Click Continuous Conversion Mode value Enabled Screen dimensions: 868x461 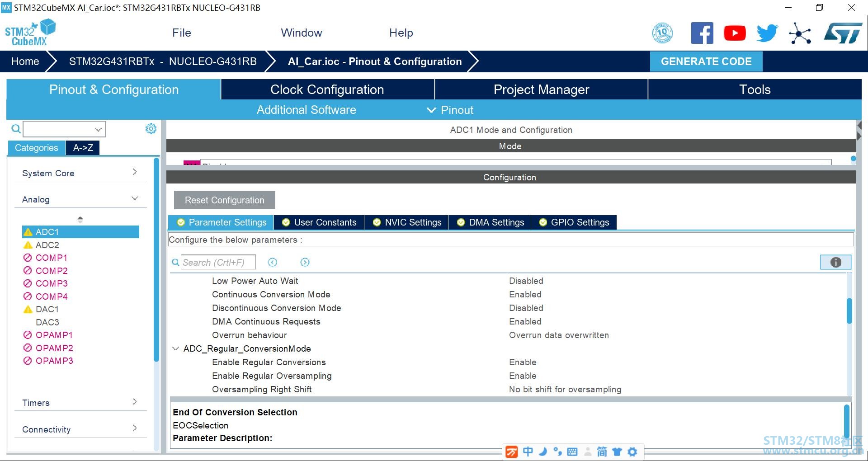pos(525,294)
